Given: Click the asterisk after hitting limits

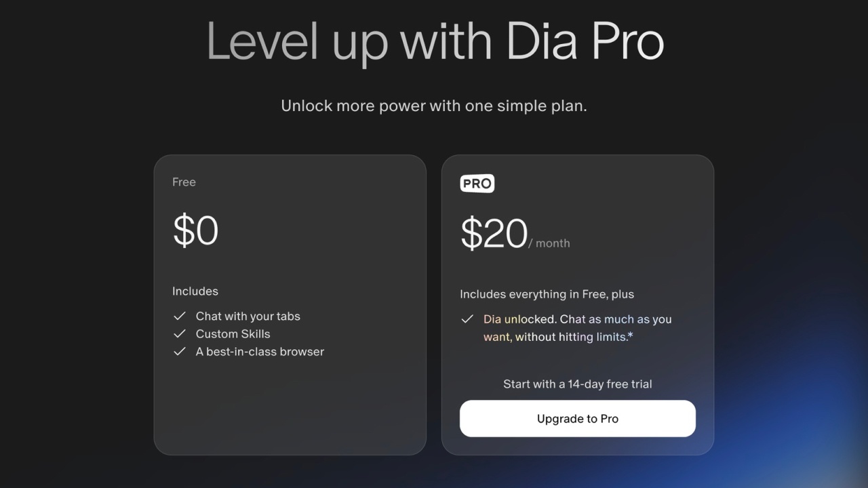Looking at the screenshot, I should click(631, 336).
